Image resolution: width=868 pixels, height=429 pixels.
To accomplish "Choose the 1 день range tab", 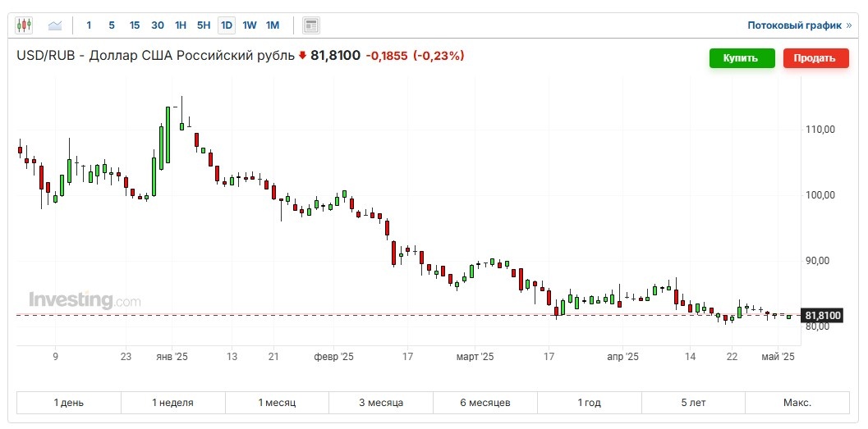I will [69, 403].
